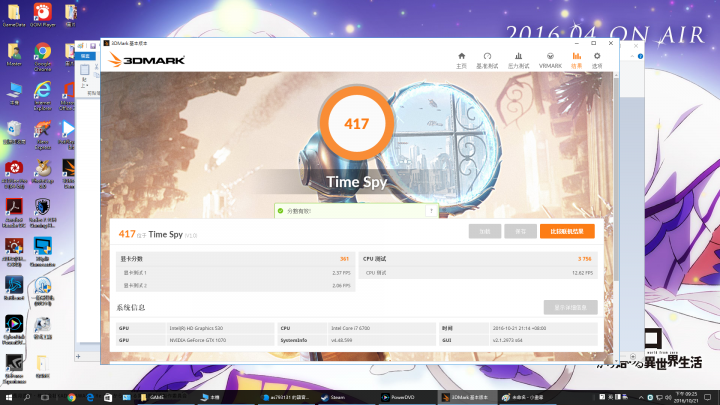Select the Intel Core i7 6700 value
Screen dimensions: 720x405
350,328
